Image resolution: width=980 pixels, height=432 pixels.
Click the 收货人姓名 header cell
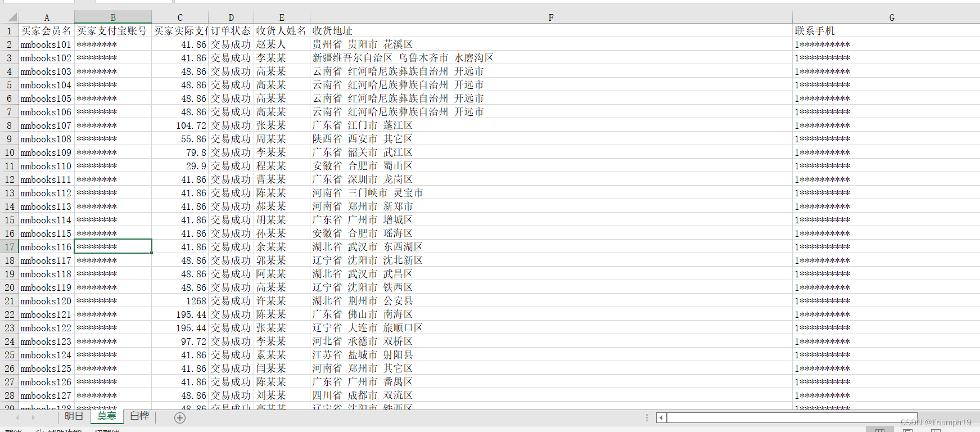(282, 31)
